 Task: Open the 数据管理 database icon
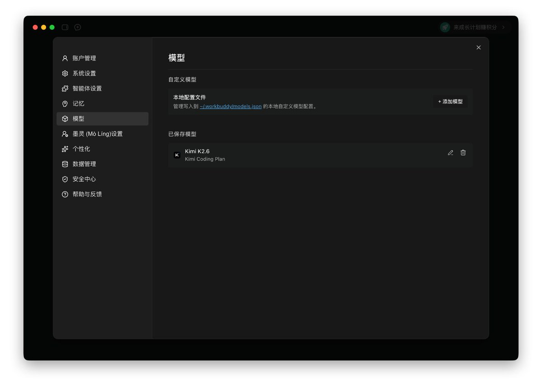click(x=65, y=164)
